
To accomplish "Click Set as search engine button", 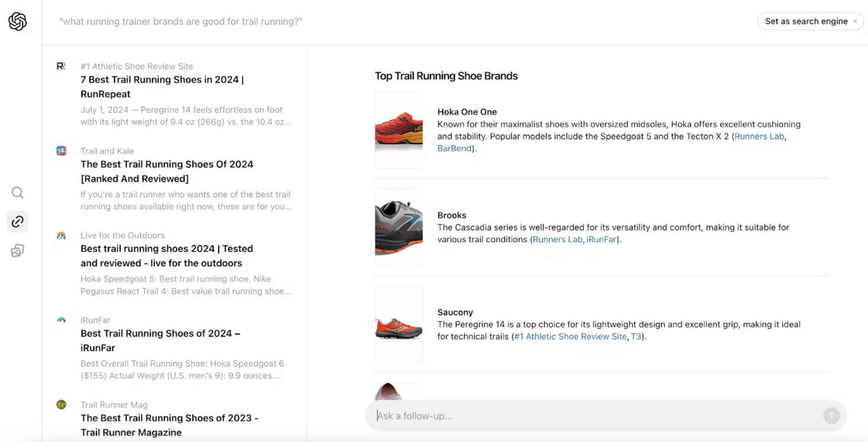I will pyautogui.click(x=806, y=21).
